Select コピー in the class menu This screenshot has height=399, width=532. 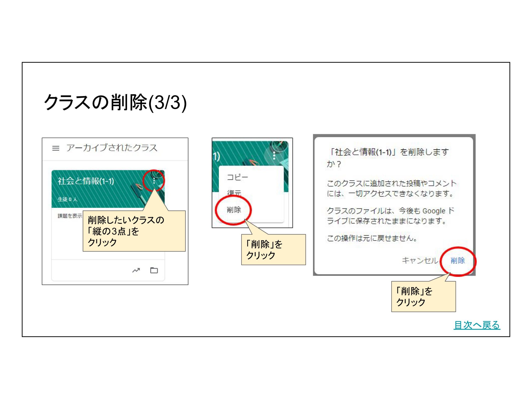(x=237, y=177)
